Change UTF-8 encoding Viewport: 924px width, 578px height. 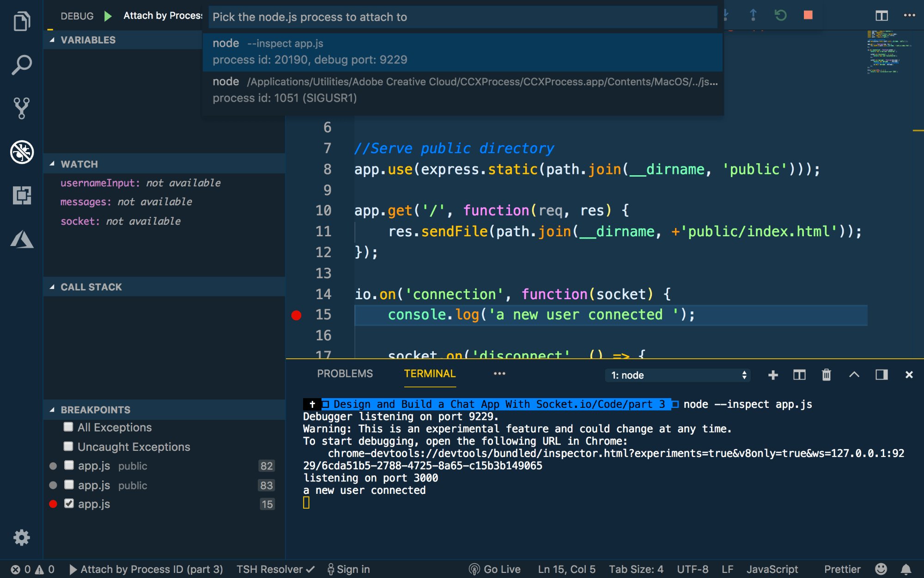(x=693, y=569)
